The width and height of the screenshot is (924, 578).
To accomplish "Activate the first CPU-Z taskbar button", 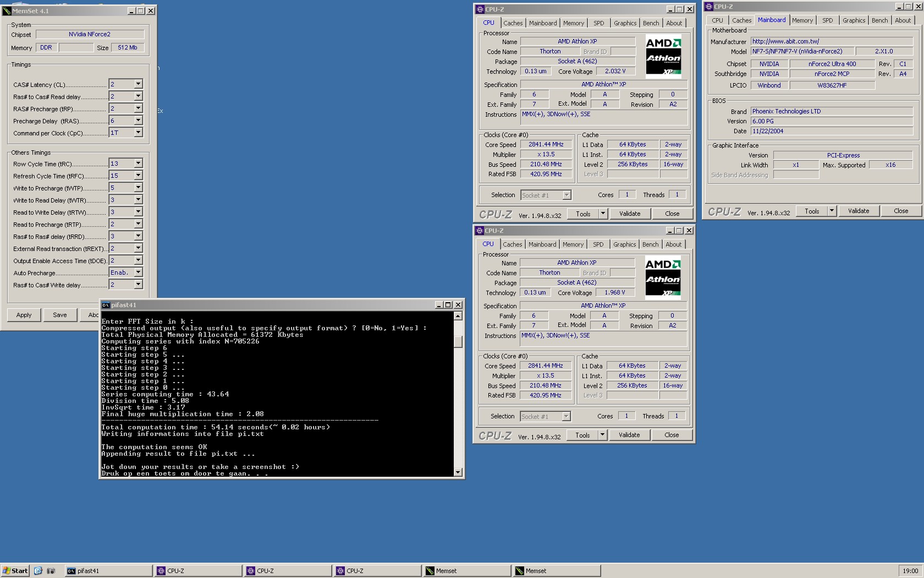I will [x=199, y=571].
